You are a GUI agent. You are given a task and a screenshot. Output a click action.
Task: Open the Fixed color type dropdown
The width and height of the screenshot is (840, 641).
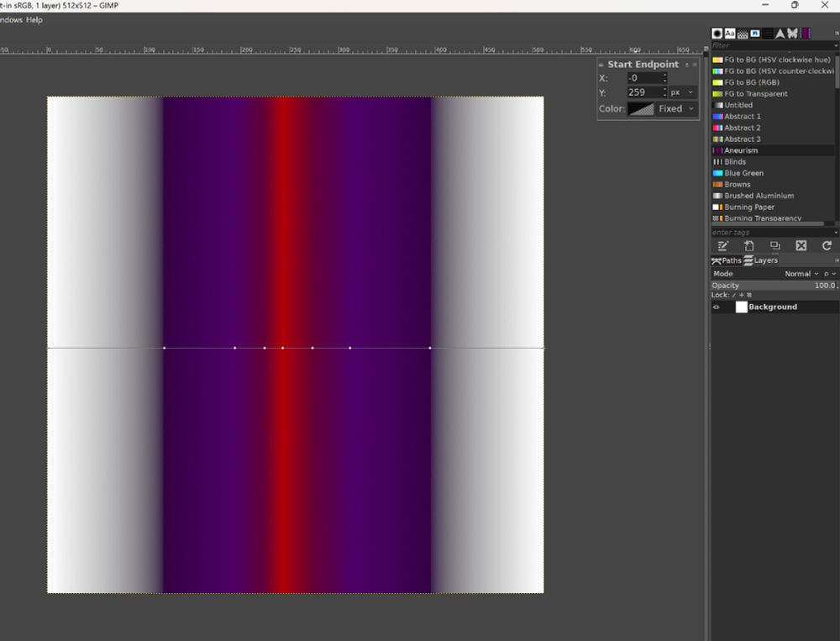[676, 109]
